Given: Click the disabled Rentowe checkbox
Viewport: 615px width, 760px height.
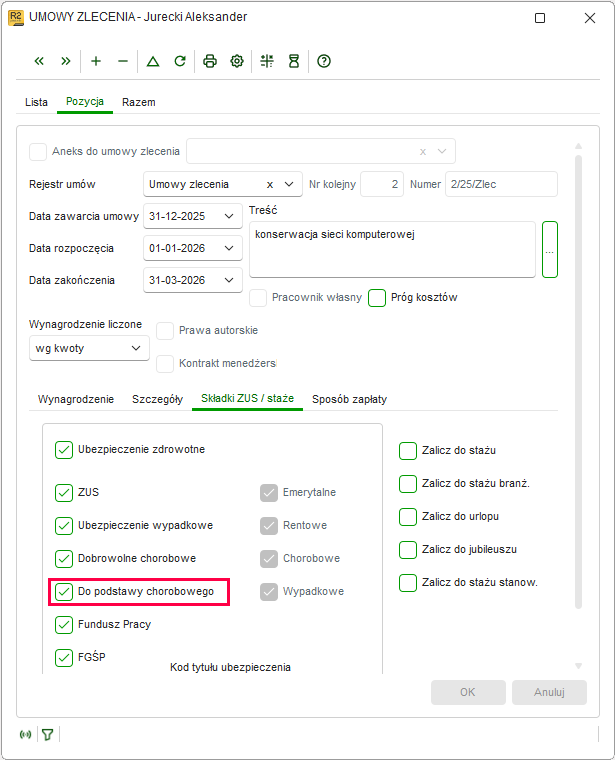Looking at the screenshot, I should tap(268, 525).
